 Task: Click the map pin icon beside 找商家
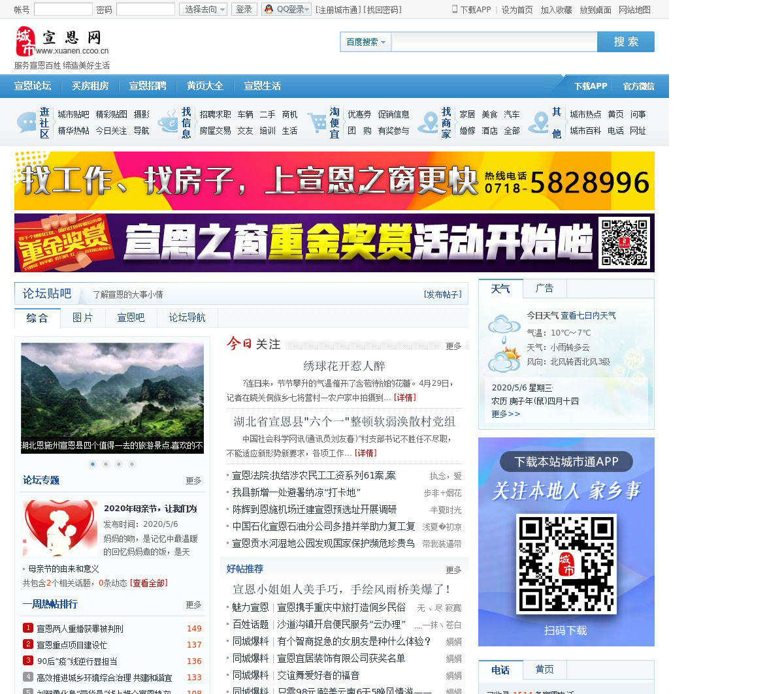(428, 123)
